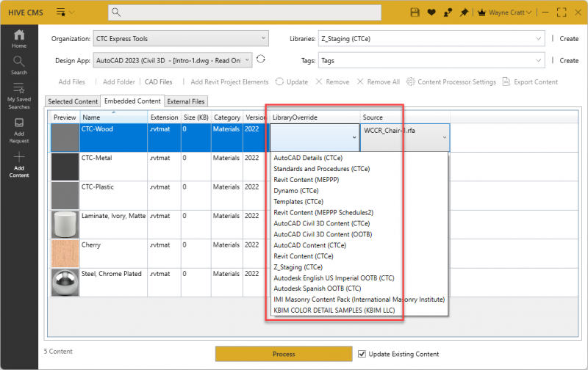Go to Home in sidebar
588x370 pixels.
click(x=19, y=39)
